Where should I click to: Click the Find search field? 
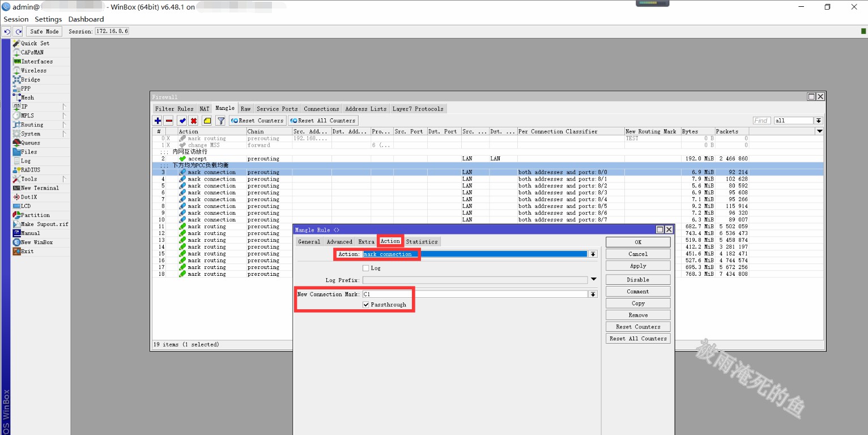pyautogui.click(x=761, y=121)
